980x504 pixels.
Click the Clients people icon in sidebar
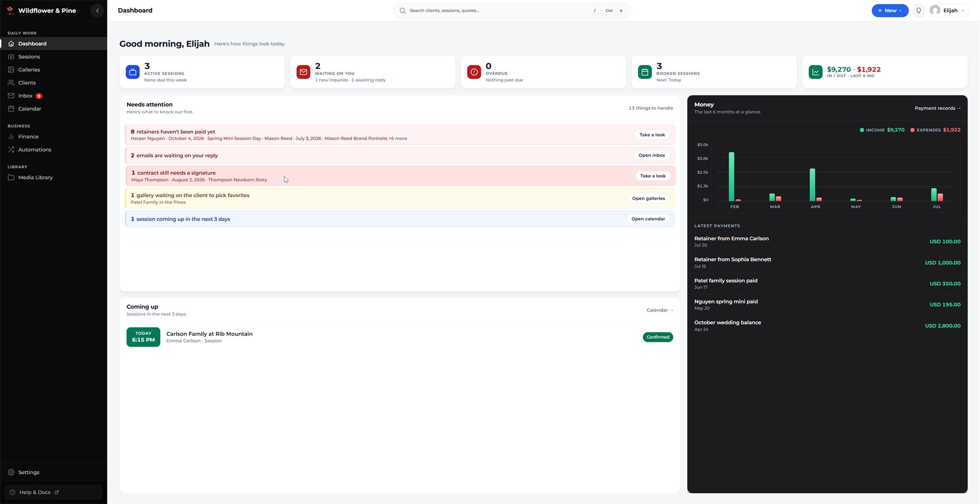11,83
